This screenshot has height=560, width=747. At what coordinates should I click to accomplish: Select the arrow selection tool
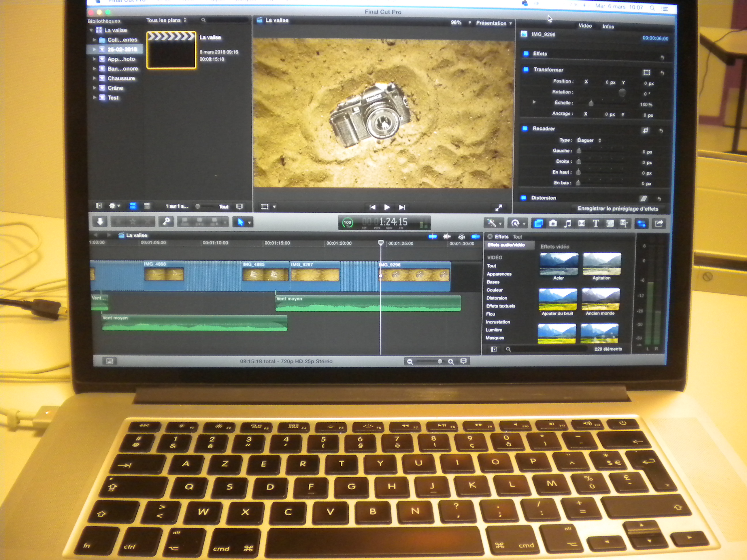click(x=240, y=222)
